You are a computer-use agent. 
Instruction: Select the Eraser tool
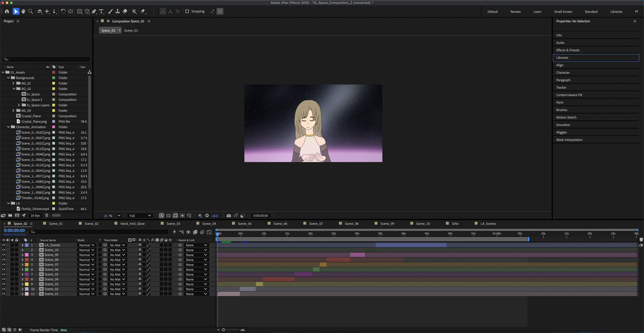pos(125,11)
